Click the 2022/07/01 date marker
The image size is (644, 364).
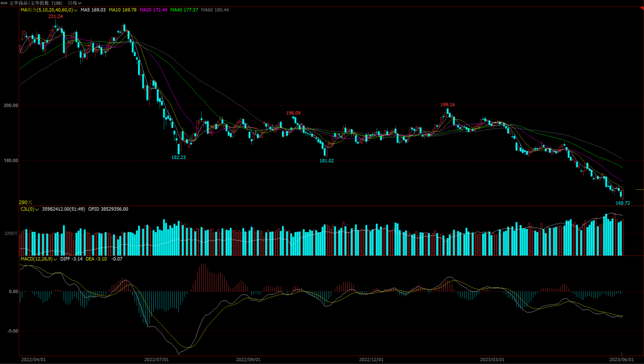(156, 360)
